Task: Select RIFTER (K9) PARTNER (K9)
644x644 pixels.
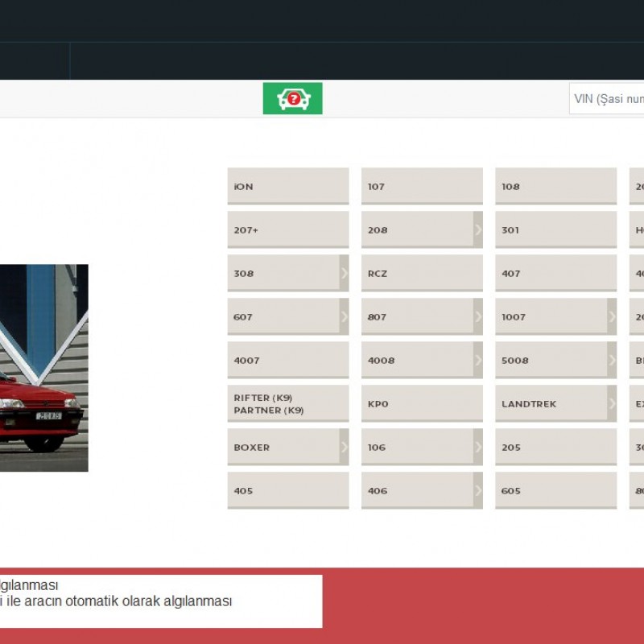Action: tap(287, 403)
